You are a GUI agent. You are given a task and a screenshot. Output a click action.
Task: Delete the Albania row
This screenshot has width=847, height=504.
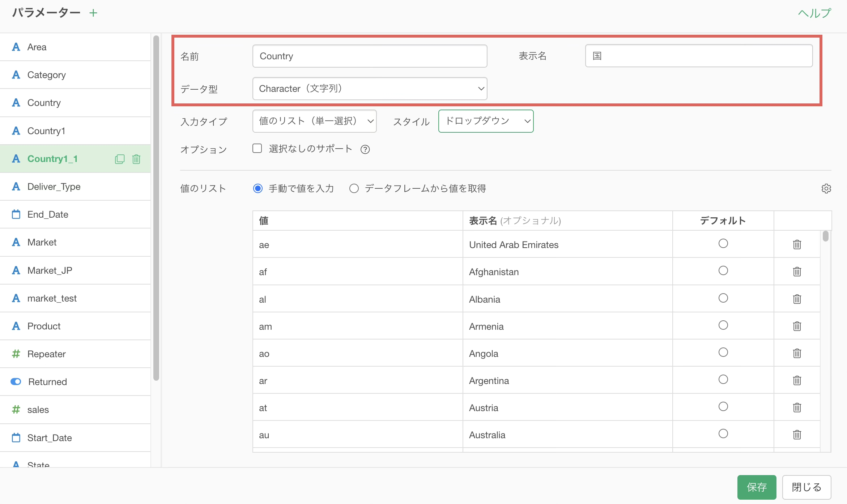click(x=797, y=299)
